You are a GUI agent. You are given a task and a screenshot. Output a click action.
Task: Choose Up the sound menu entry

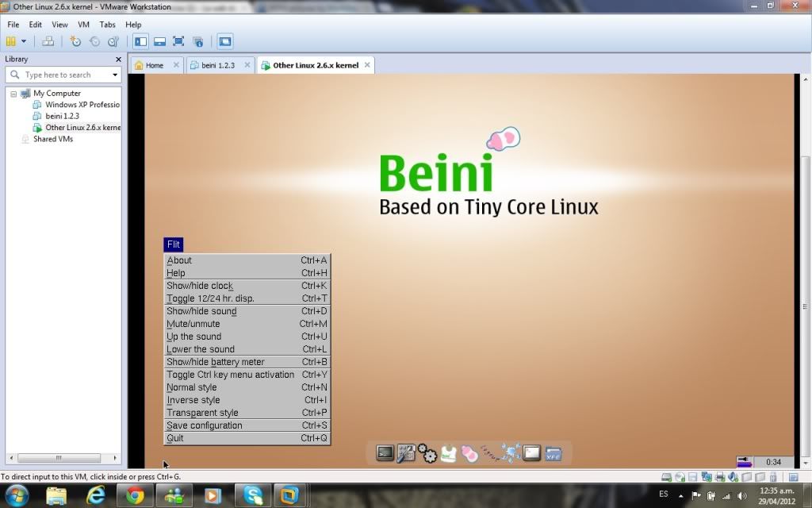tap(247, 337)
